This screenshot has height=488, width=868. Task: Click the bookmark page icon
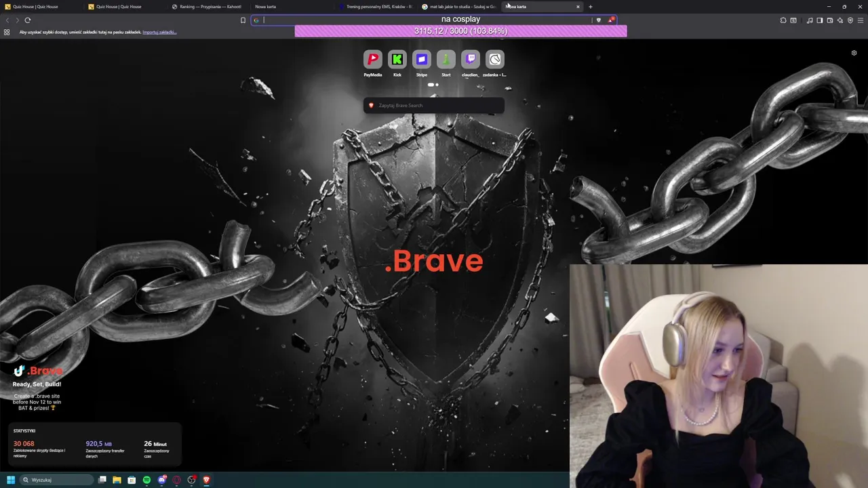click(x=243, y=20)
